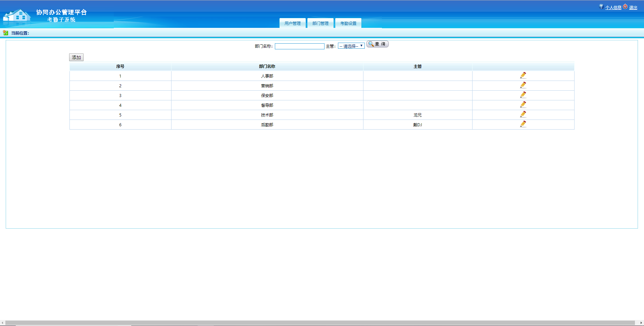This screenshot has width=644, height=326.
Task: Click edit pencil for 人事部 row
Action: click(x=523, y=76)
